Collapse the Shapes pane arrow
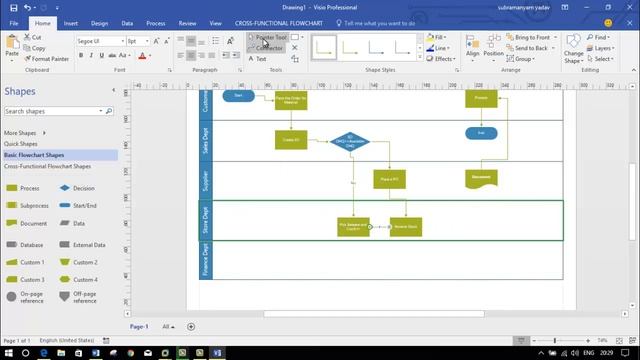This screenshot has width=640, height=360. 113,90
